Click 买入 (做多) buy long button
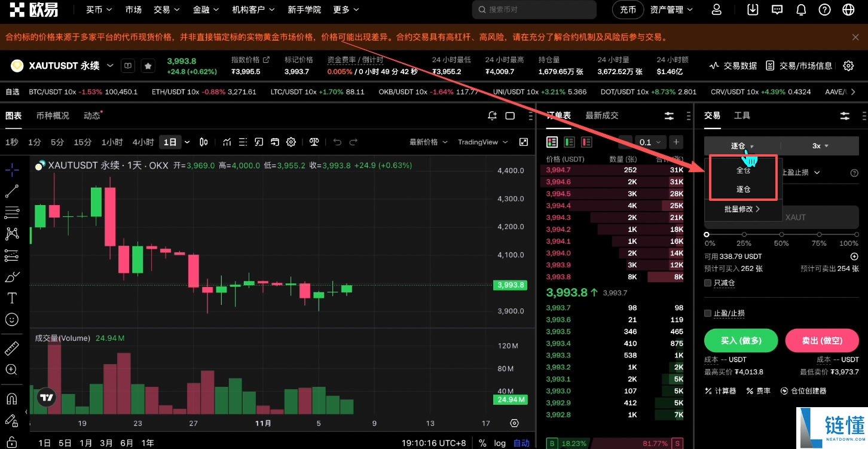The width and height of the screenshot is (868, 449). (x=741, y=340)
